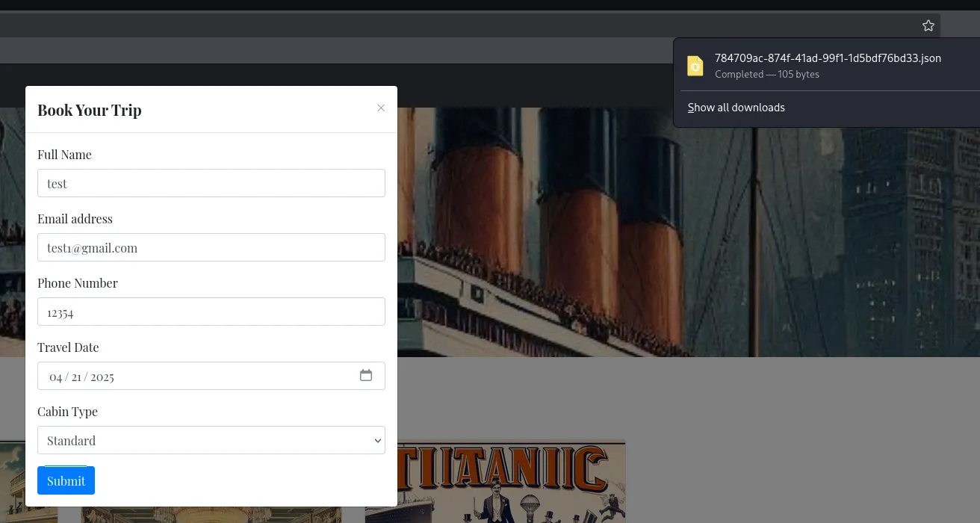Bookmark this page with the star icon
The image size is (980, 523).
928,25
